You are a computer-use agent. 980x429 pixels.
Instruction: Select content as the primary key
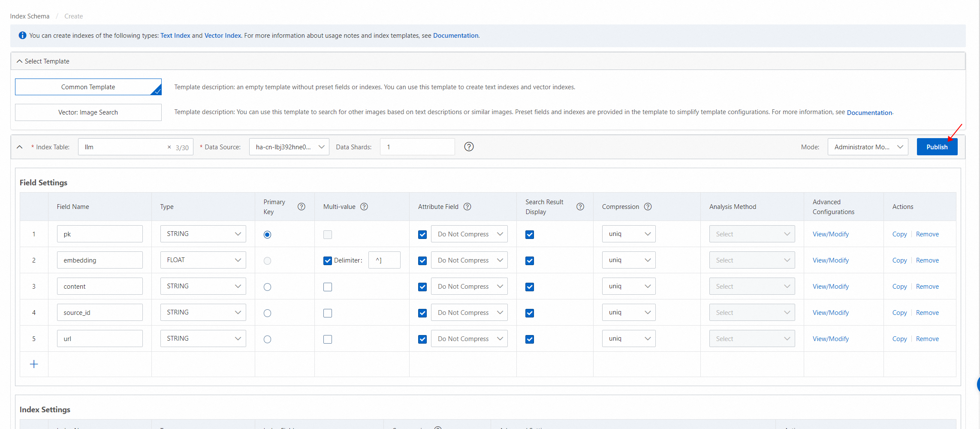tap(267, 287)
